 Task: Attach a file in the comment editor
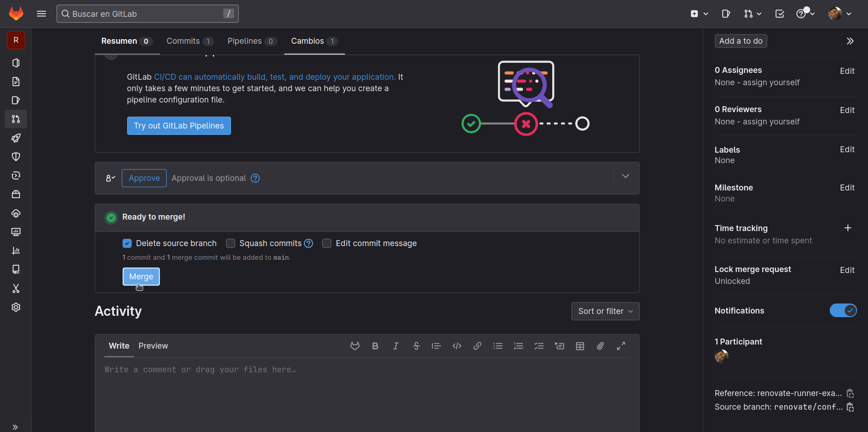tap(601, 346)
